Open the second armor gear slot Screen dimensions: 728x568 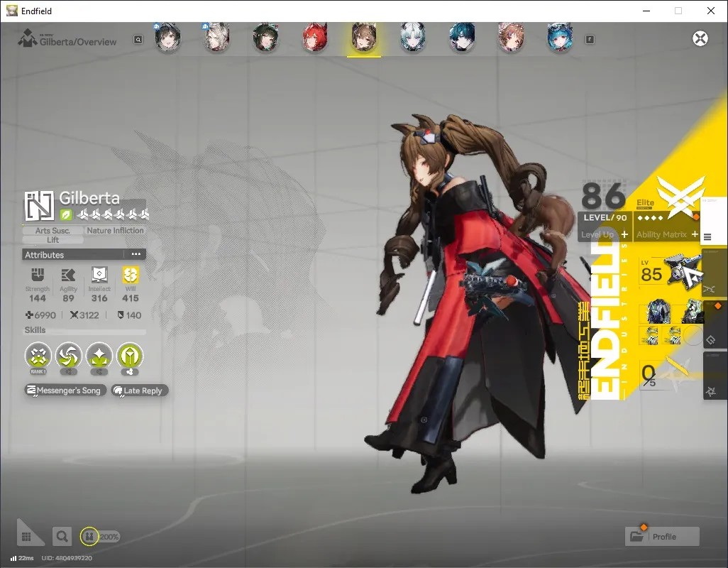693,311
